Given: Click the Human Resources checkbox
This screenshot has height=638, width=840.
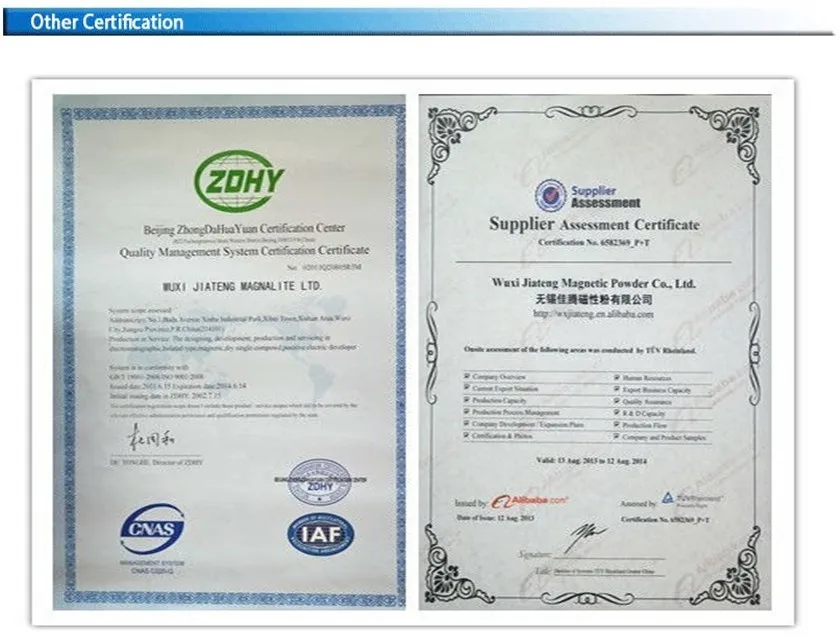Looking at the screenshot, I should click(x=616, y=377).
